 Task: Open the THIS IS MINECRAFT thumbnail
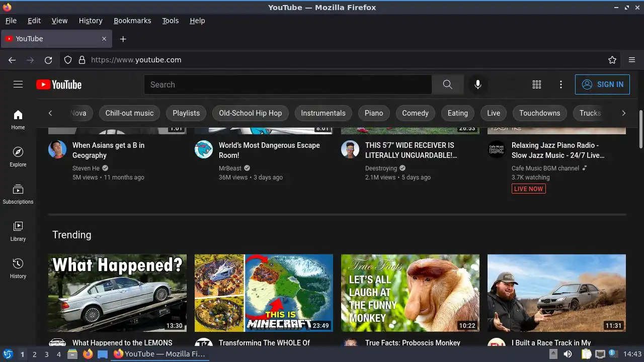pyautogui.click(x=264, y=293)
